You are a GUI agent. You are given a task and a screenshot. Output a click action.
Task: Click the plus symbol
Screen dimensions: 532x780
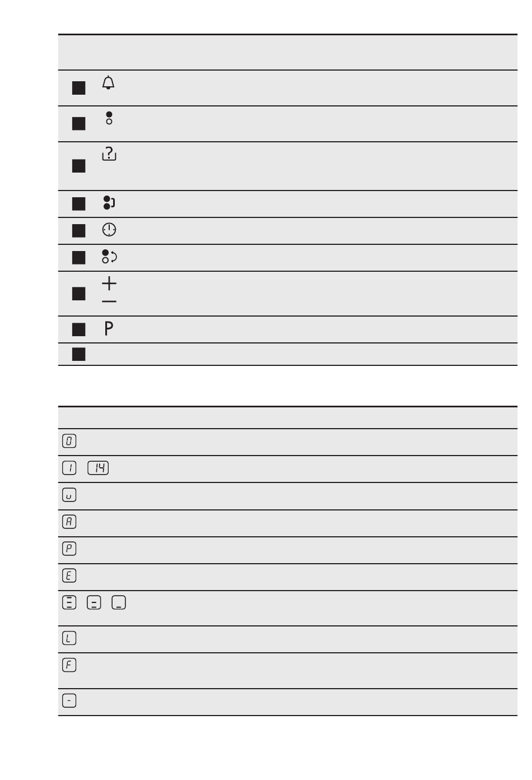[109, 284]
